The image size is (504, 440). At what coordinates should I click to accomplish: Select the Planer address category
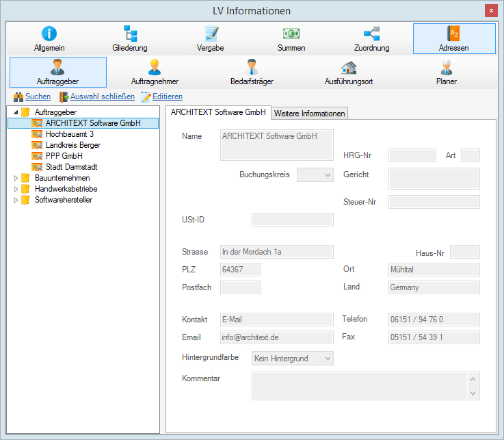coord(447,72)
